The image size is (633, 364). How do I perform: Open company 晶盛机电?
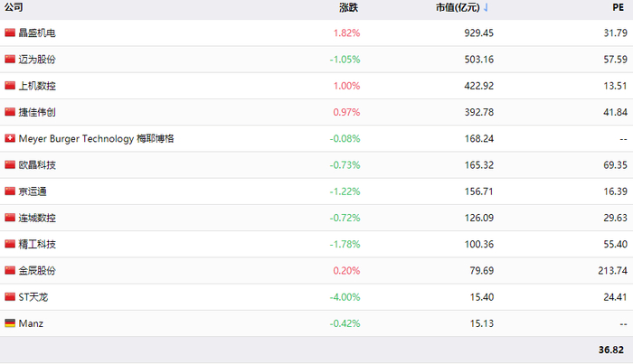(x=37, y=33)
